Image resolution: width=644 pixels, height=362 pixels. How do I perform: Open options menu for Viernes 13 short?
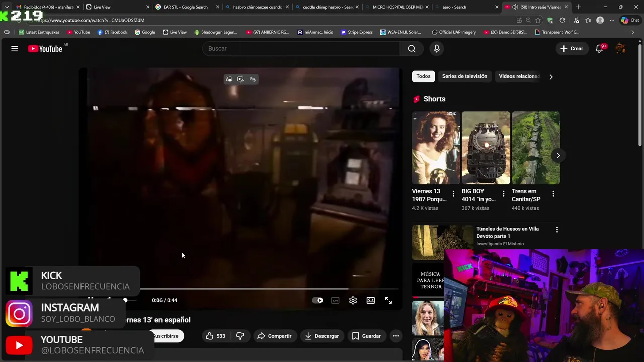pos(453,194)
